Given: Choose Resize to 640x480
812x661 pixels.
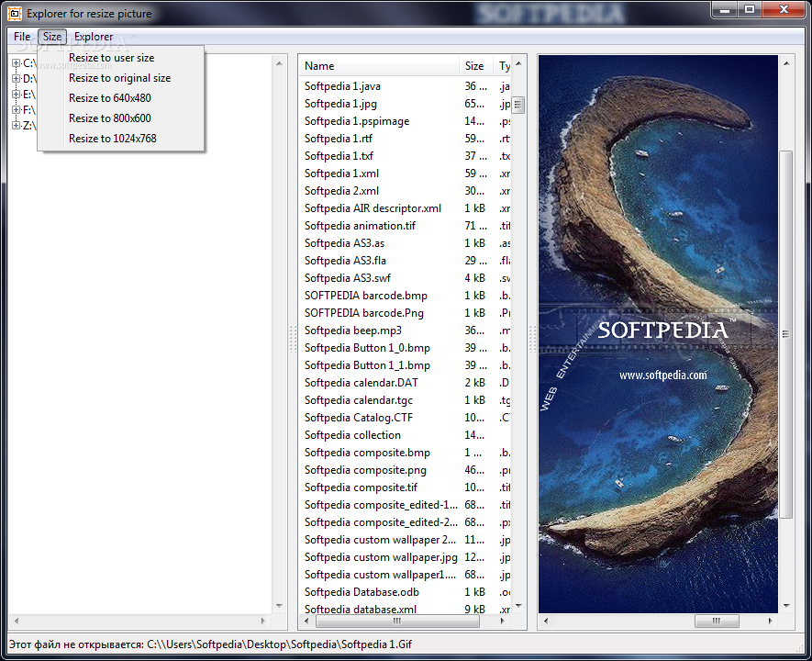Looking at the screenshot, I should pos(120,98).
